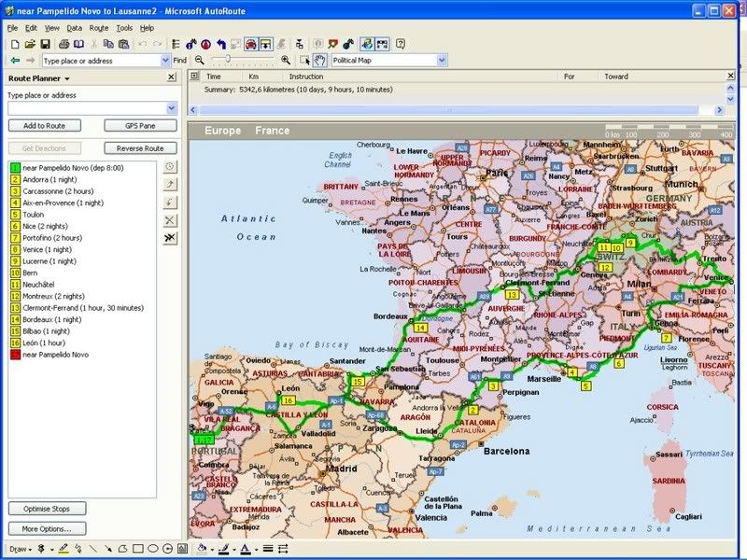Viewport: 747px width, 560px height.
Task: Paste from clipboard toolbar icon
Action: 124,44
